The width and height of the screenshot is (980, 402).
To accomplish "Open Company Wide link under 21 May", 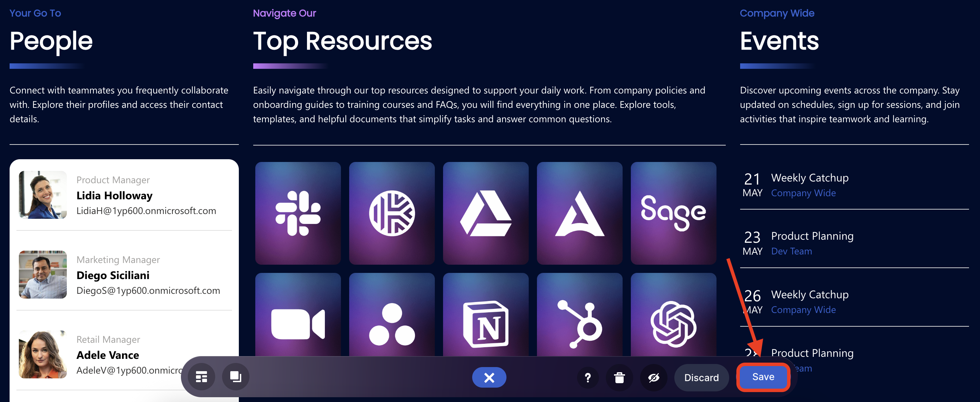I will pos(803,193).
